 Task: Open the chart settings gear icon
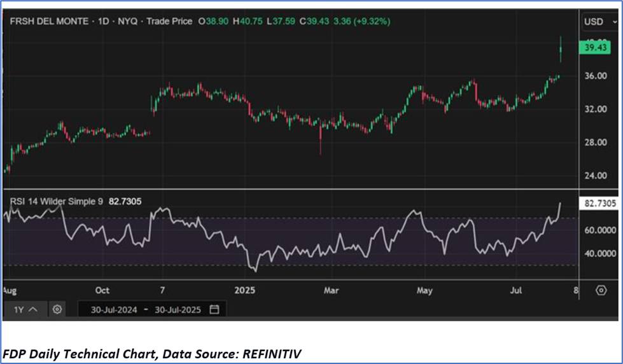point(57,309)
